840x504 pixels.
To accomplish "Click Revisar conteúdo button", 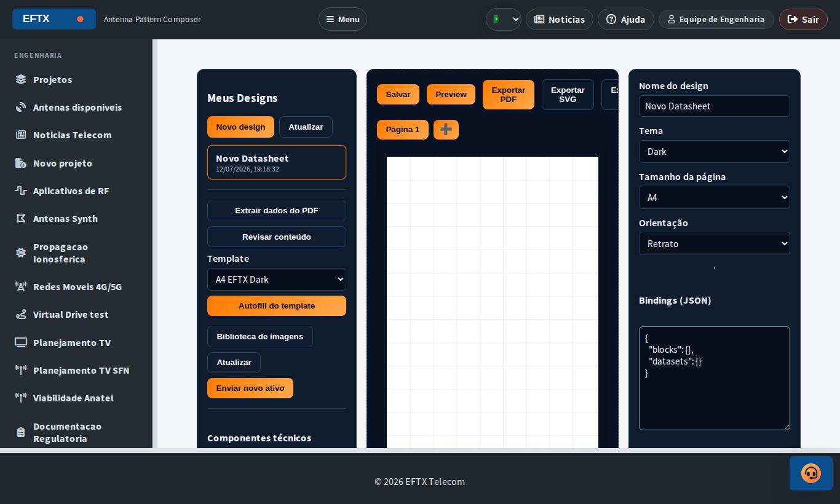I will click(277, 237).
